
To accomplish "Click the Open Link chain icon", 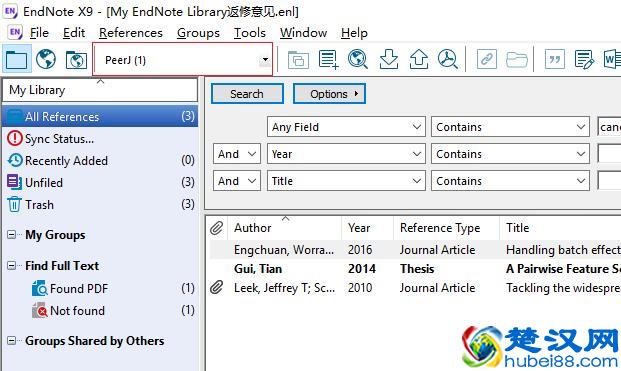I will pyautogui.click(x=487, y=60).
